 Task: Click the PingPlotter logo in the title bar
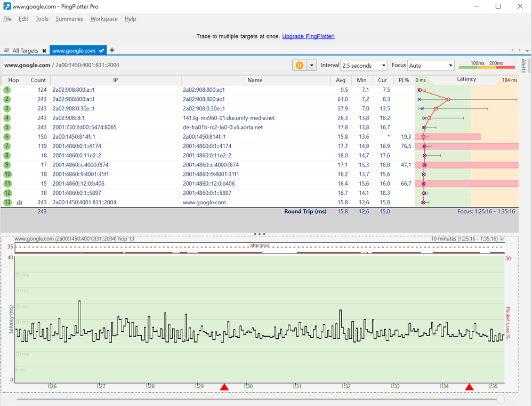7,6
